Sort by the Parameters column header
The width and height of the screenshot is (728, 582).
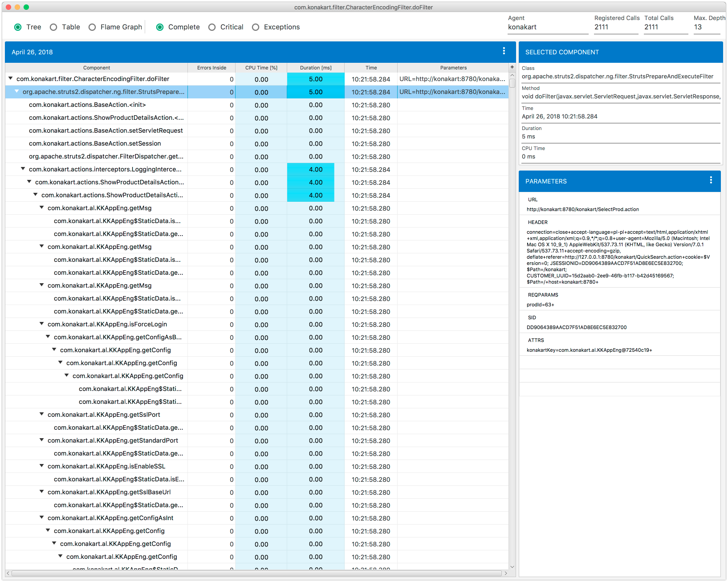[x=453, y=68]
